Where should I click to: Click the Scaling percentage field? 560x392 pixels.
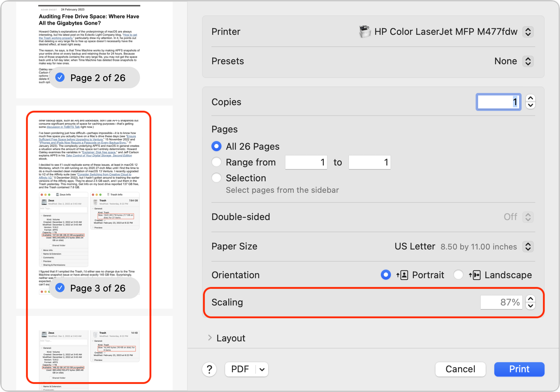click(x=501, y=302)
